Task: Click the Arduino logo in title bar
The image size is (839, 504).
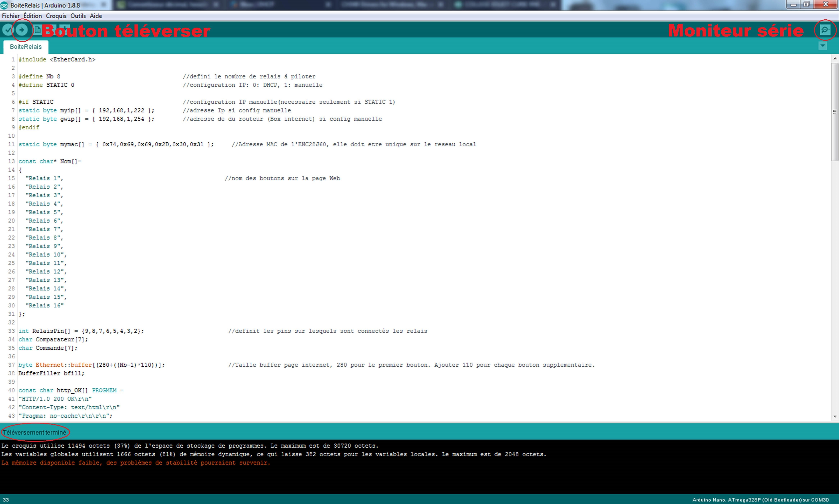Action: (x=4, y=5)
